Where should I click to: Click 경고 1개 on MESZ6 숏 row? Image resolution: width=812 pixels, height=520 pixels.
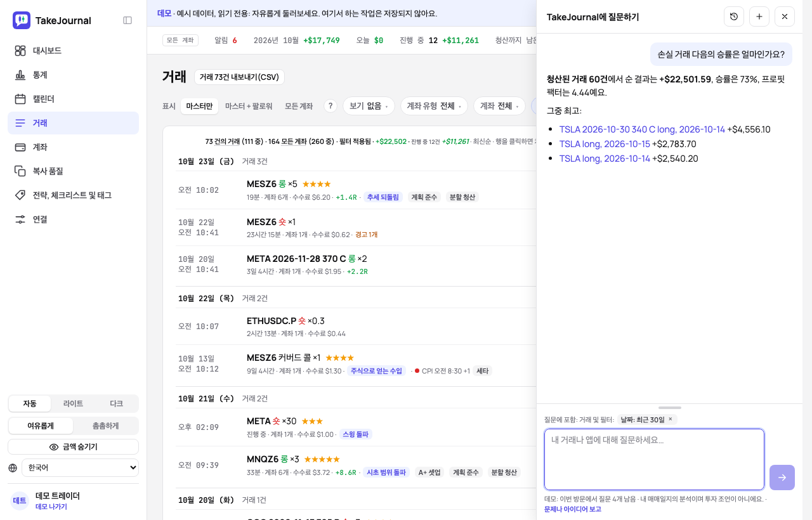pyautogui.click(x=367, y=235)
